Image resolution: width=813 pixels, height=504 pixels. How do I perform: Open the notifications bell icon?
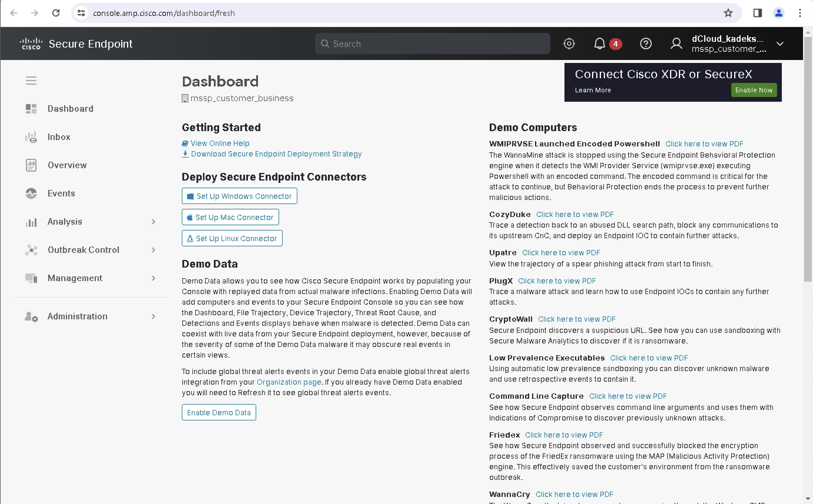pos(599,44)
